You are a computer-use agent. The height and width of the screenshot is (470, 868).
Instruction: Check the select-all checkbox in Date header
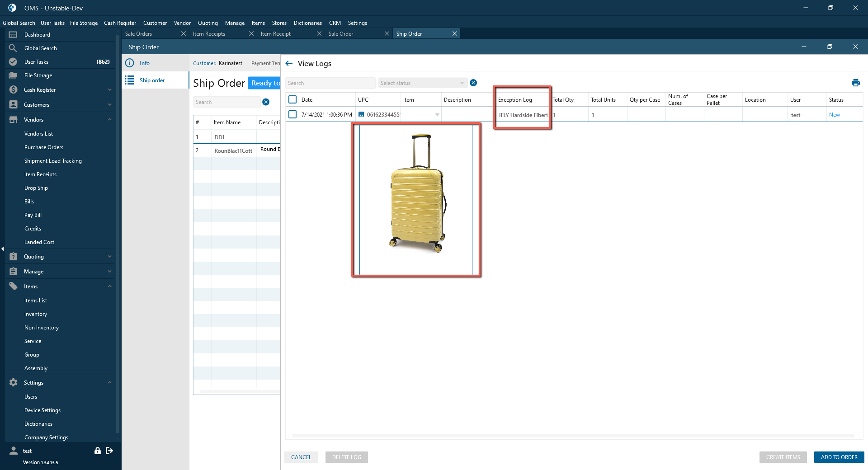tap(292, 99)
